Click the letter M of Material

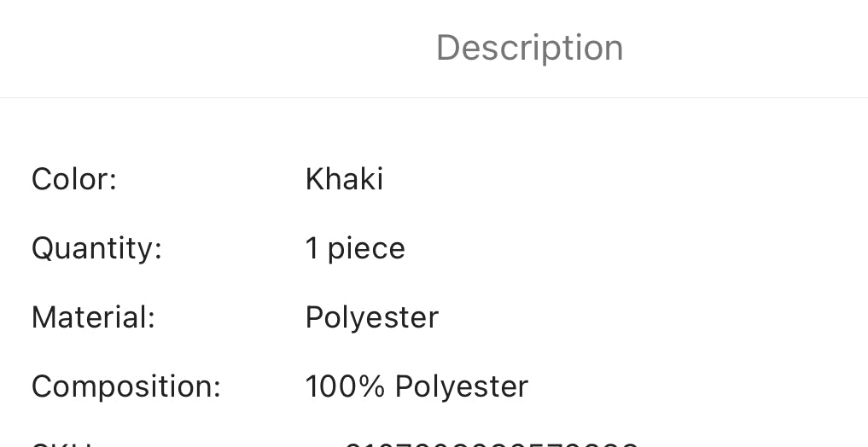pyautogui.click(x=44, y=318)
